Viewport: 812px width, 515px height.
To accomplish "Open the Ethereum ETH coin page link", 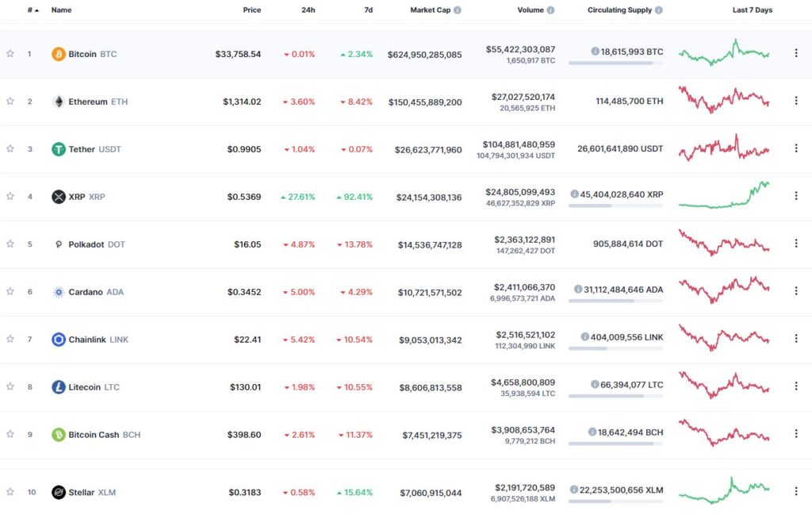I will (98, 102).
